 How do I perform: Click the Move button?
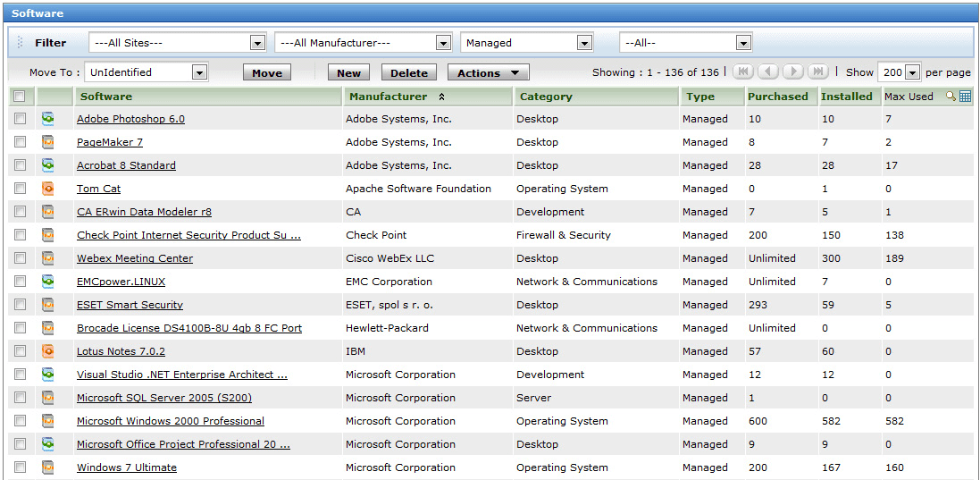267,73
